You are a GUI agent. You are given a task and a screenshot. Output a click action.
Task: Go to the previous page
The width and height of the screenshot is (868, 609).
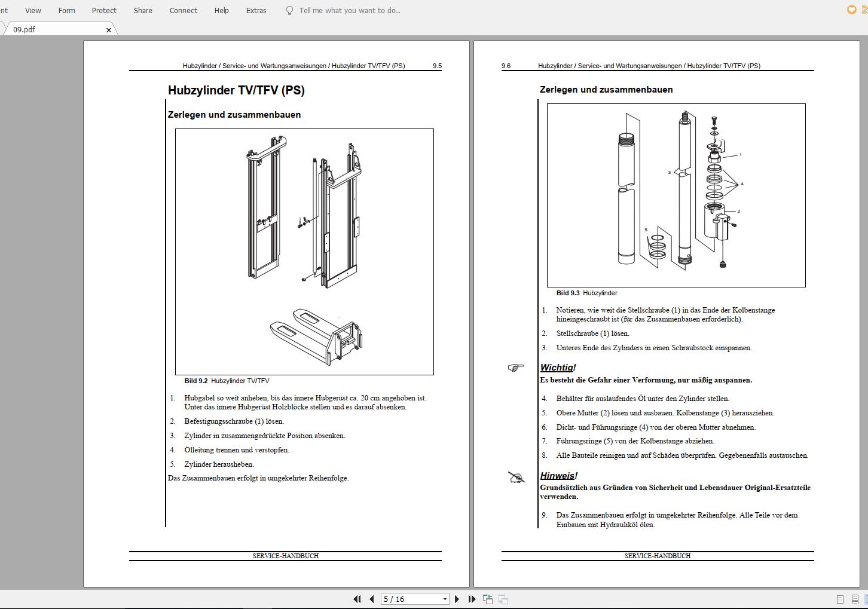371,599
